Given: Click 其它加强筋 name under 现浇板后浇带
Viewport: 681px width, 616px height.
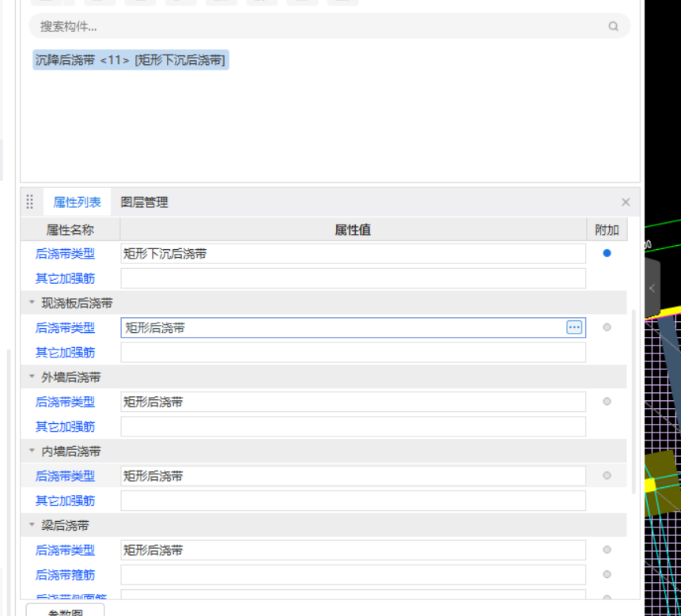Looking at the screenshot, I should [x=65, y=353].
